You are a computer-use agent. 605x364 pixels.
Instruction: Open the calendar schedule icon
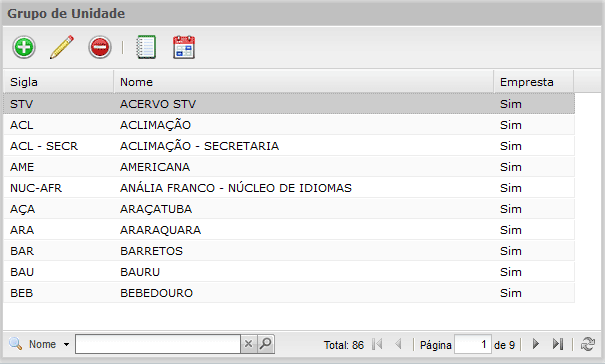click(x=184, y=47)
